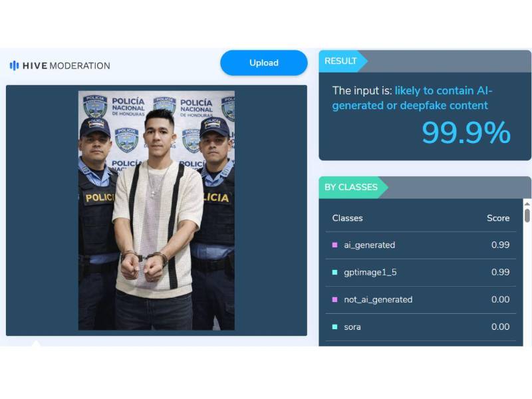Viewport: 532px width, 399px height.
Task: Click the Score column header
Action: tap(498, 218)
